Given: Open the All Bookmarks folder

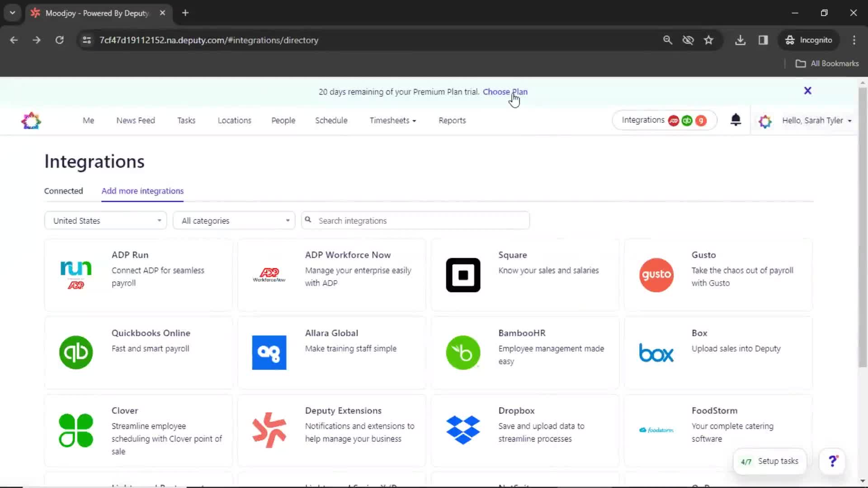Looking at the screenshot, I should click(x=827, y=64).
